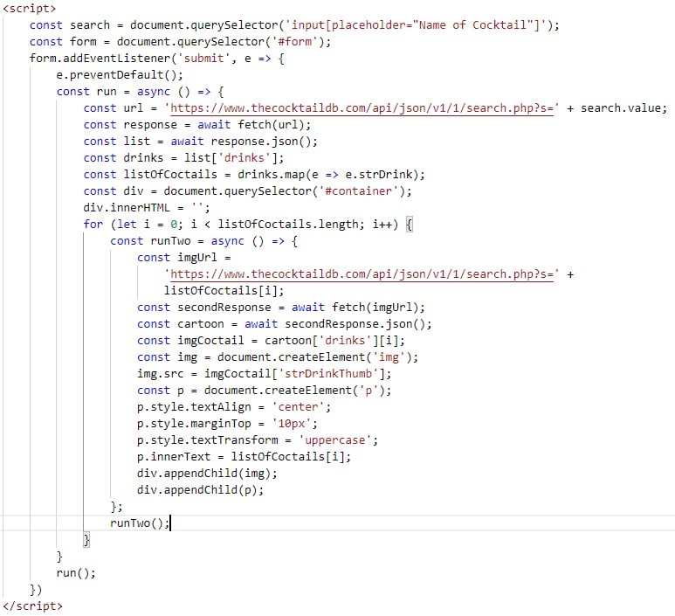Click the '#form' selector string
The height and width of the screenshot is (616, 675).
(295, 42)
